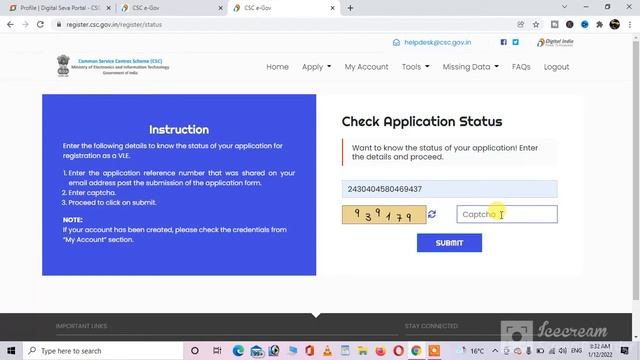The width and height of the screenshot is (640, 360).
Task: Switch to the second CSC e-Gov tab
Action: [171, 8]
